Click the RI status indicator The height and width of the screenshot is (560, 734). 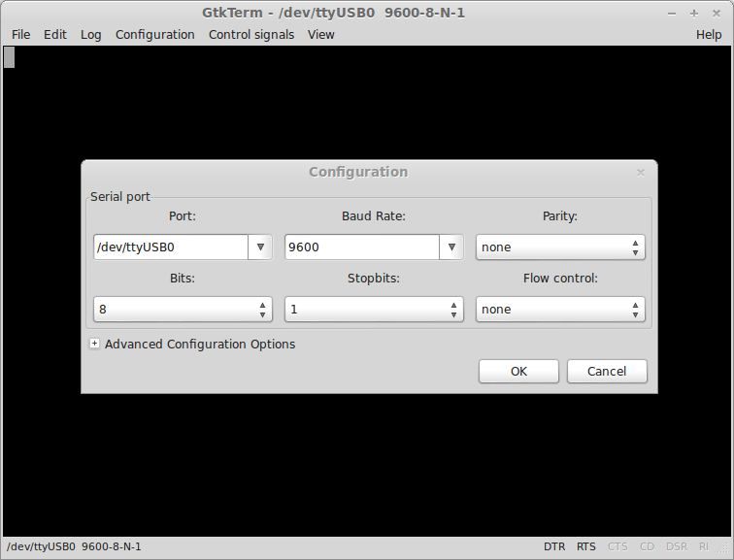704,546
